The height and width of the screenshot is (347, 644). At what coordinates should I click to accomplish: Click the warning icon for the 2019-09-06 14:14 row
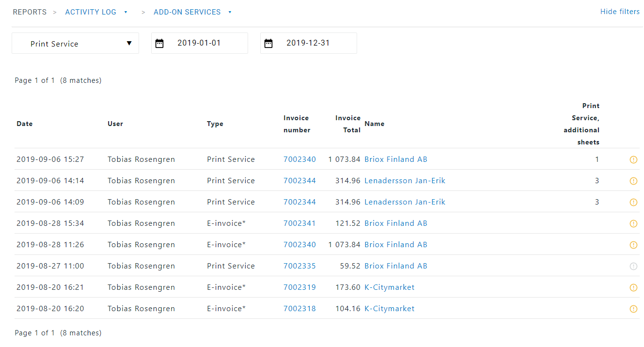point(633,181)
